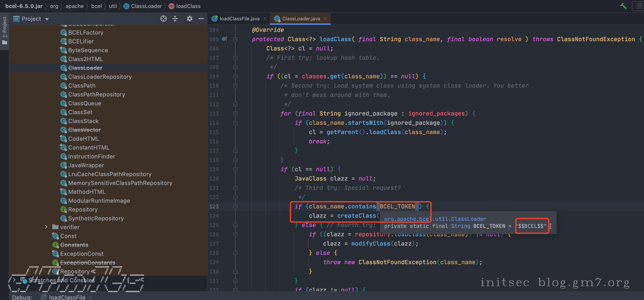This screenshot has height=300, width=644.
Task: Expand the verifier folder
Action: [x=46, y=227]
